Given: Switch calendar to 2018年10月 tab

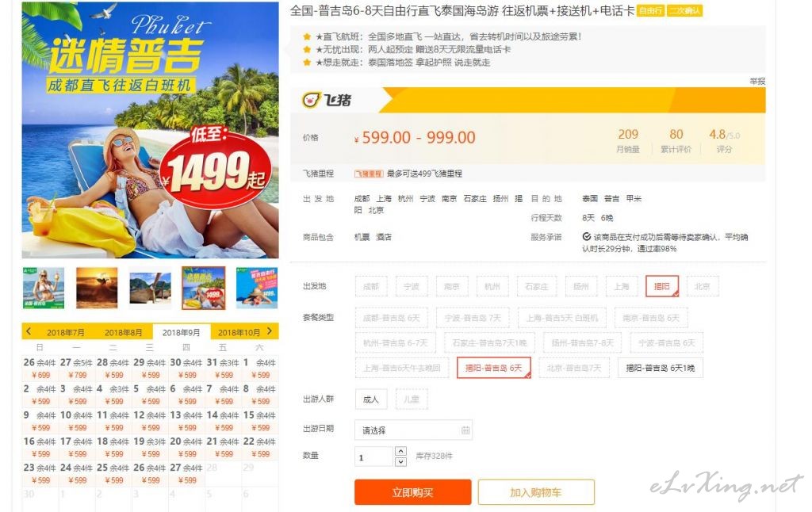Looking at the screenshot, I should point(239,332).
